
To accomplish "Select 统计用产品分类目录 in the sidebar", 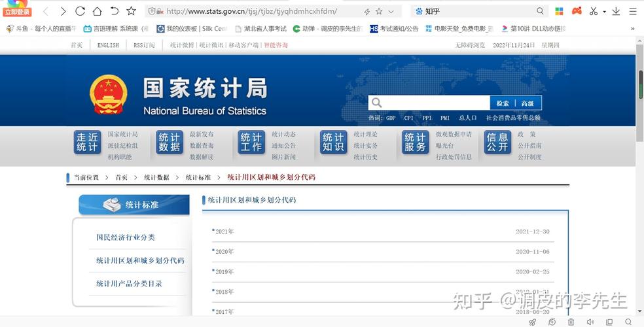I will point(130,284).
